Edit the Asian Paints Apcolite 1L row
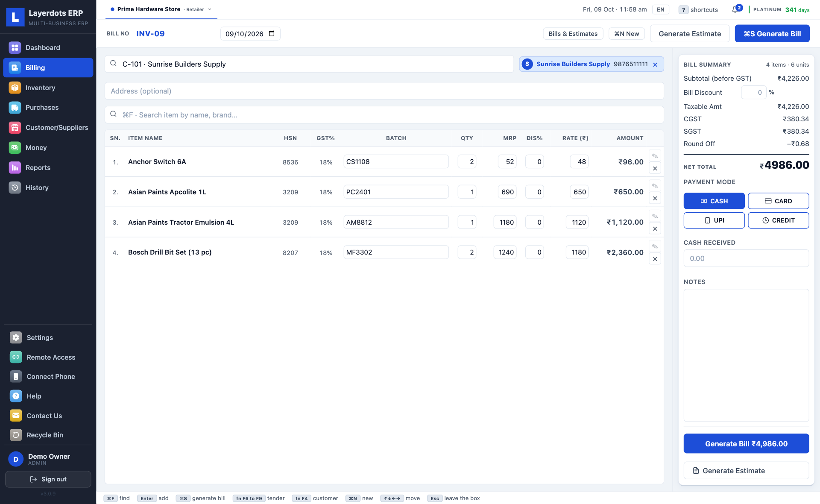Image resolution: width=820 pixels, height=504 pixels. coord(655,186)
